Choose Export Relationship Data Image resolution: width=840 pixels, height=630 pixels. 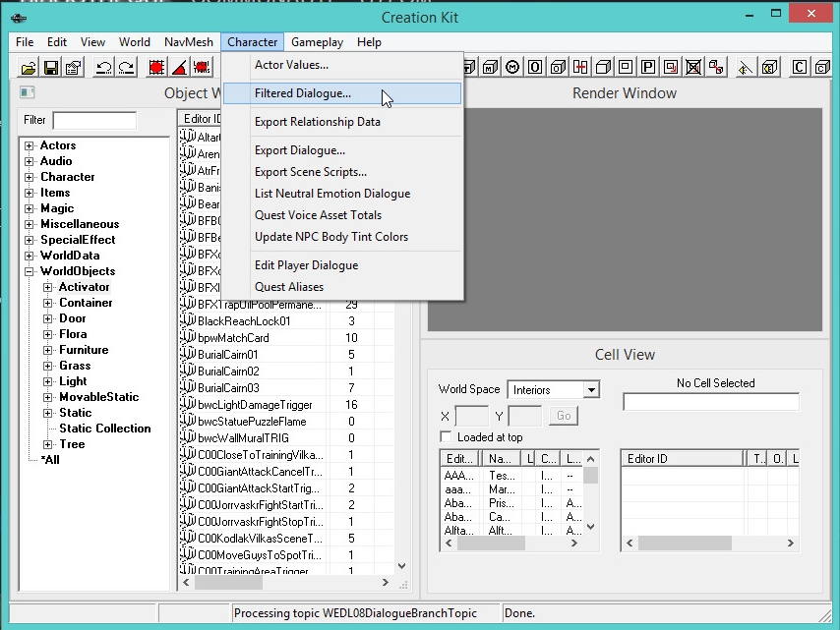pos(341,122)
